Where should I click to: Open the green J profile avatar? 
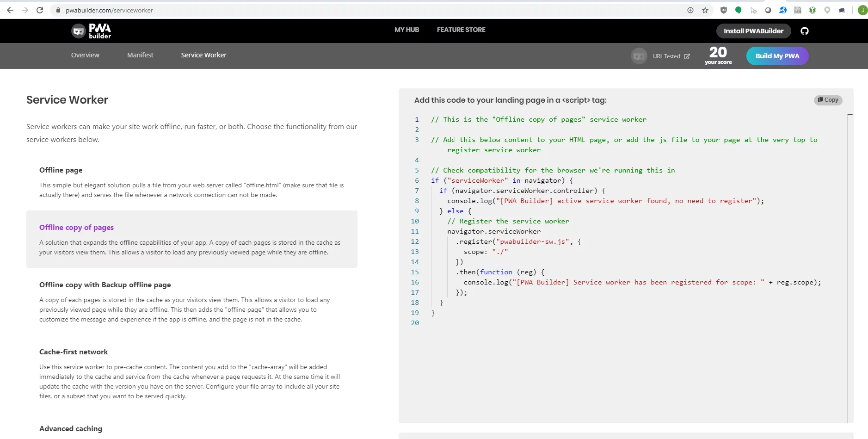coord(862,10)
